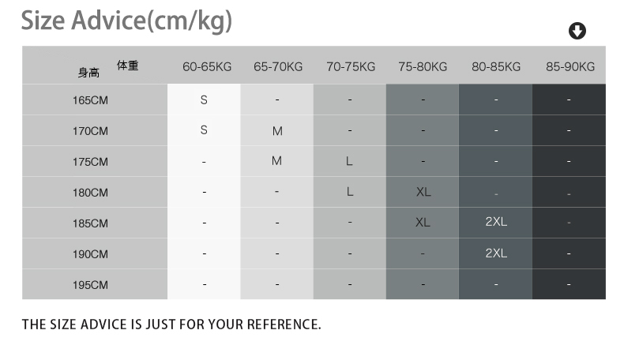
Task: Click the size advice reference disclaimer text
Action: (x=171, y=325)
